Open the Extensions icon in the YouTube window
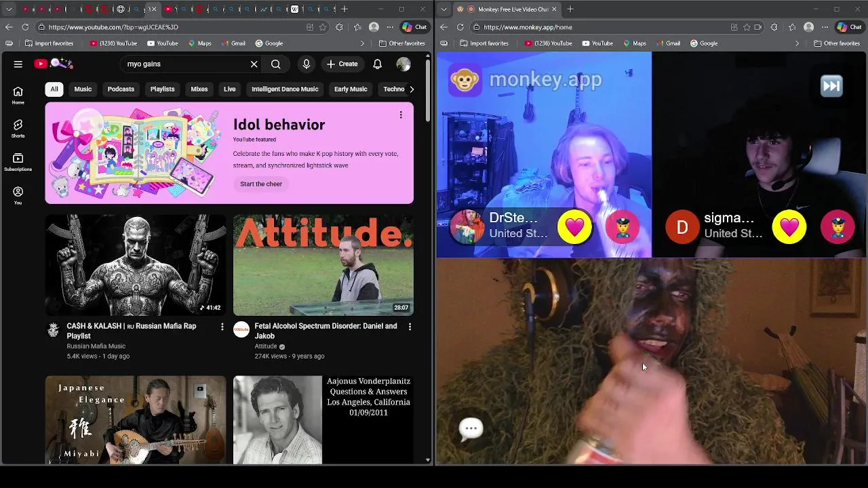The width and height of the screenshot is (868, 488). 339,27
